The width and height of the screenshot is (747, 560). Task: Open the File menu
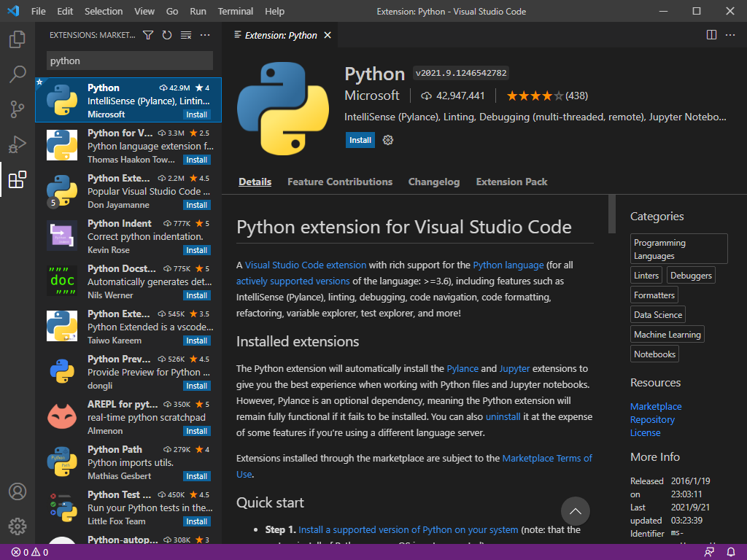coord(38,12)
